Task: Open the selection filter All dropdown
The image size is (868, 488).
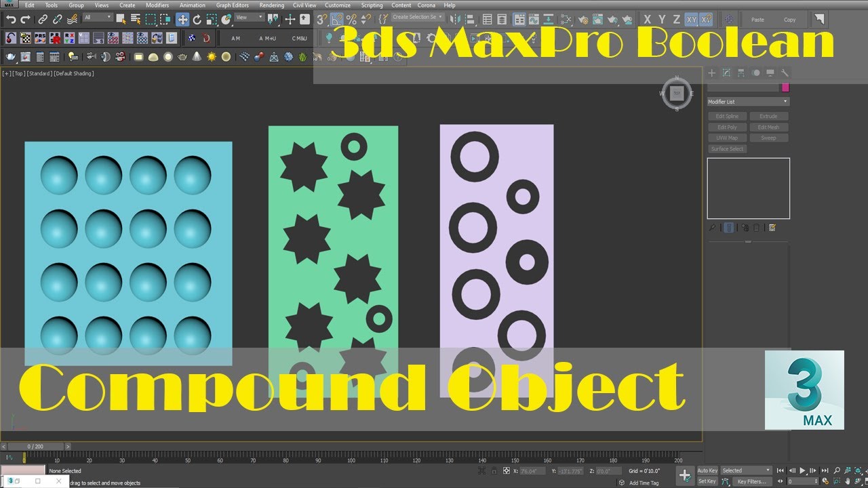Action: (98, 17)
